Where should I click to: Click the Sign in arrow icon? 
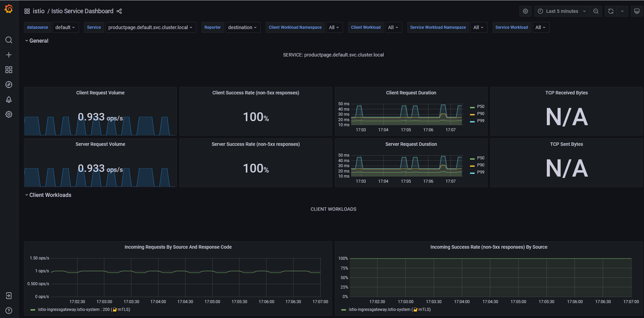point(9,296)
